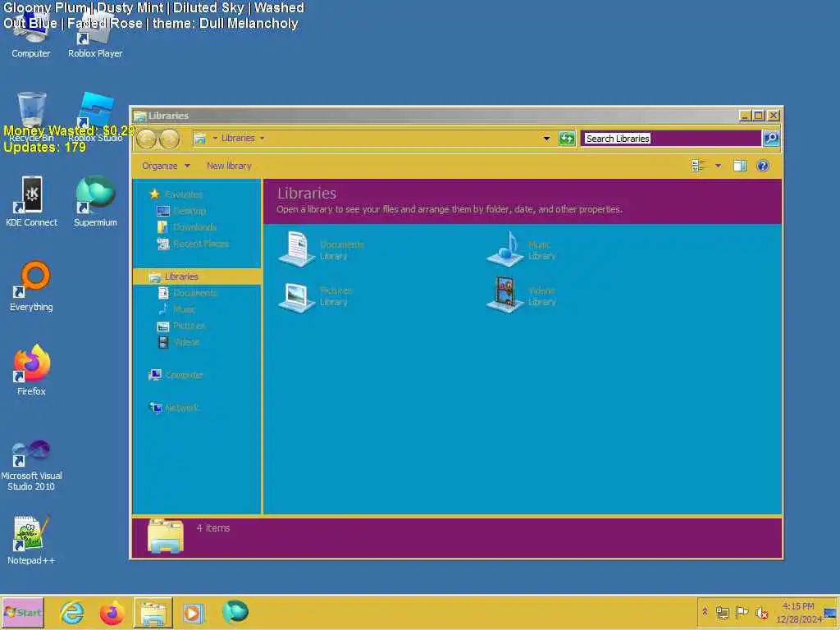Select the Firefox desktop shortcut

[x=31, y=370]
